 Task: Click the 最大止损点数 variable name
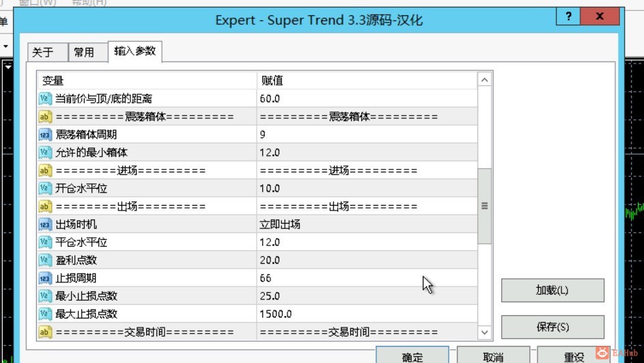(86, 314)
